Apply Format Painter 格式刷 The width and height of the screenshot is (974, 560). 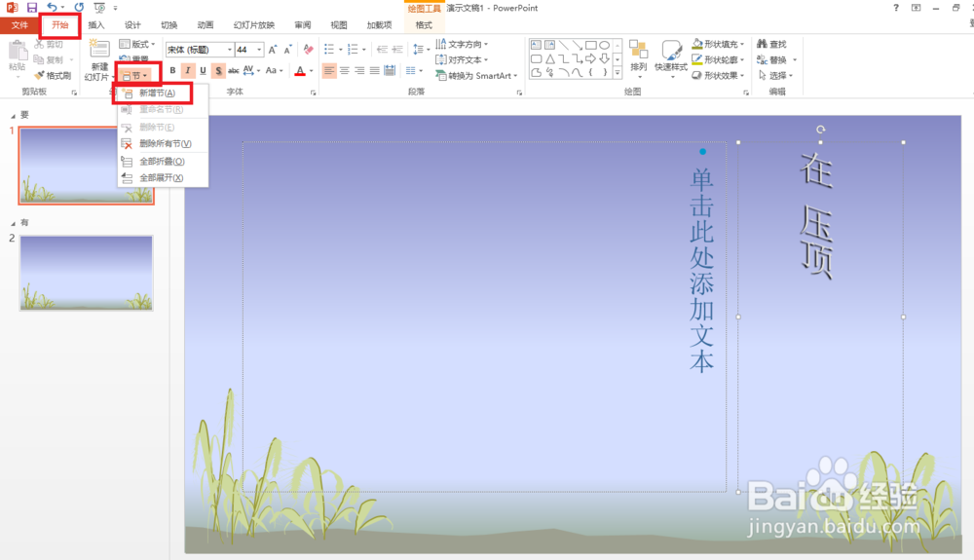point(53,76)
